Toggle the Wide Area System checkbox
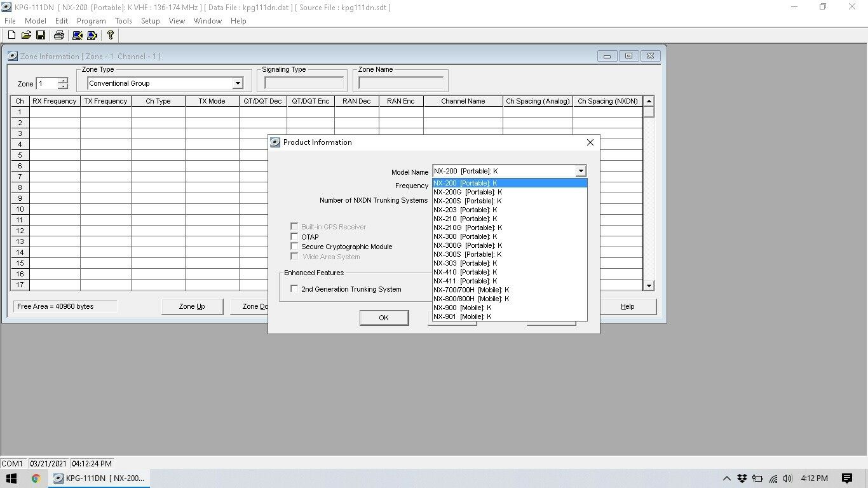The height and width of the screenshot is (488, 868). [x=294, y=257]
